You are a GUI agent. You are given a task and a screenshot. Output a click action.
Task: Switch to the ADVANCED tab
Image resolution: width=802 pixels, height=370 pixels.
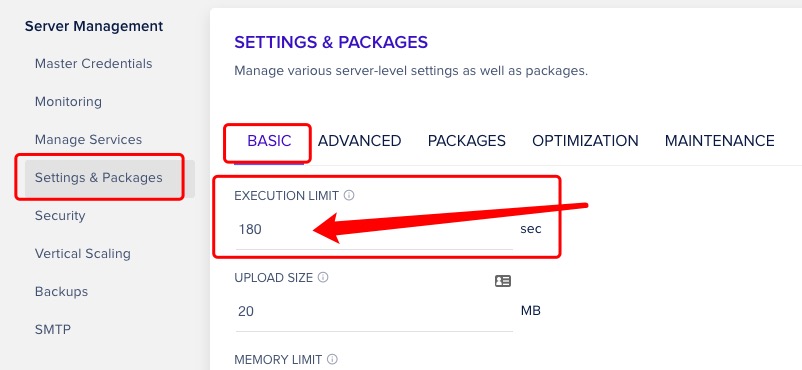click(360, 141)
